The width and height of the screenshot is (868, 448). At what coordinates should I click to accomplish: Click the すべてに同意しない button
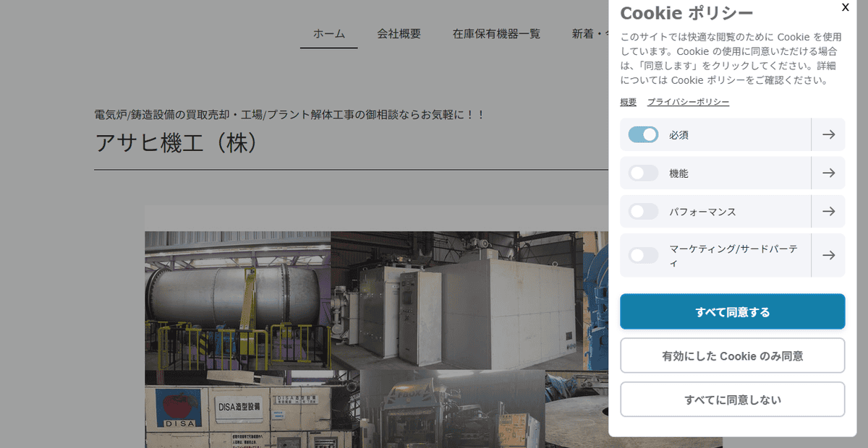pos(732,399)
